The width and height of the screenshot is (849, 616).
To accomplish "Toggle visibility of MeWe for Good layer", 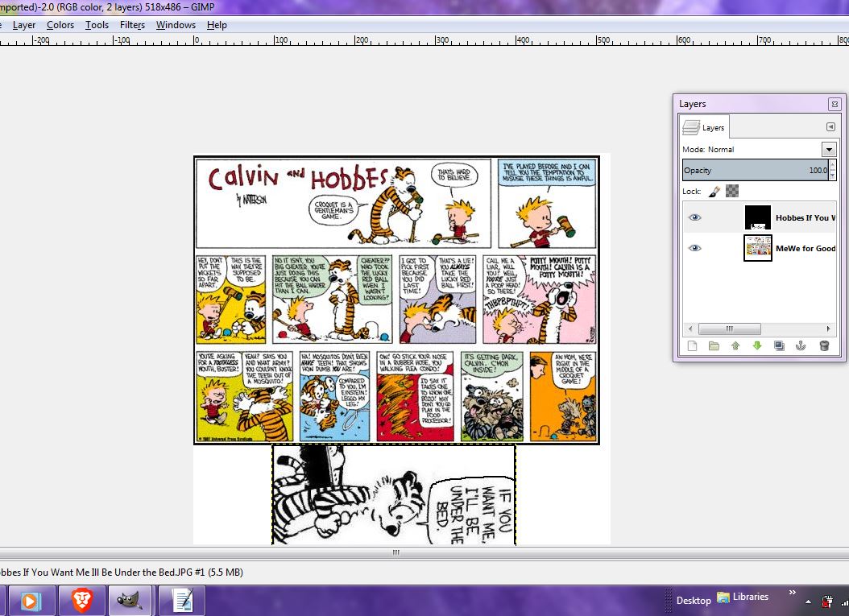I will 694,248.
